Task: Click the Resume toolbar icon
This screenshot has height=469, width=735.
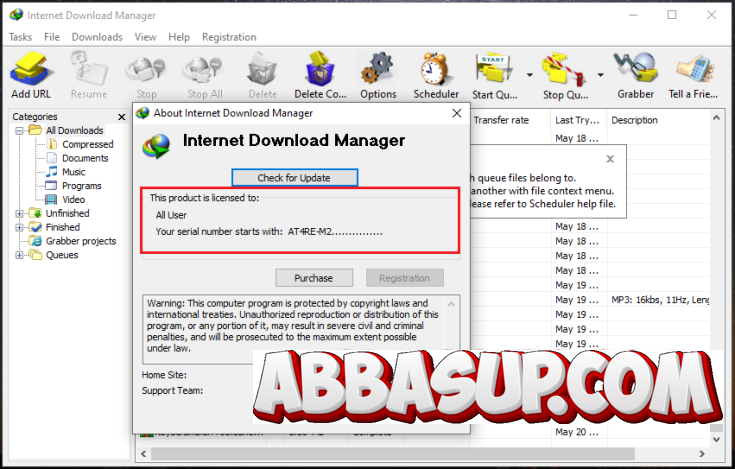Action: (89, 76)
